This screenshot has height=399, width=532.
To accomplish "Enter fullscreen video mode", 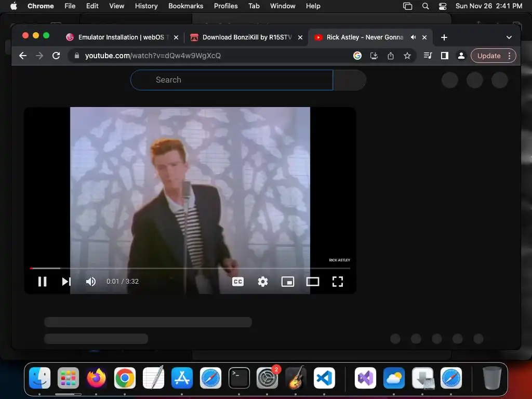I will pyautogui.click(x=338, y=281).
